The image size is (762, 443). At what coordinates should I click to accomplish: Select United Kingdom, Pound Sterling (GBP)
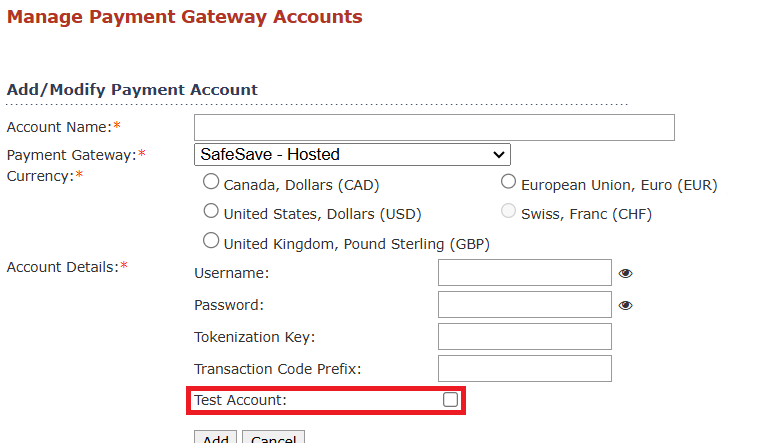(x=211, y=240)
